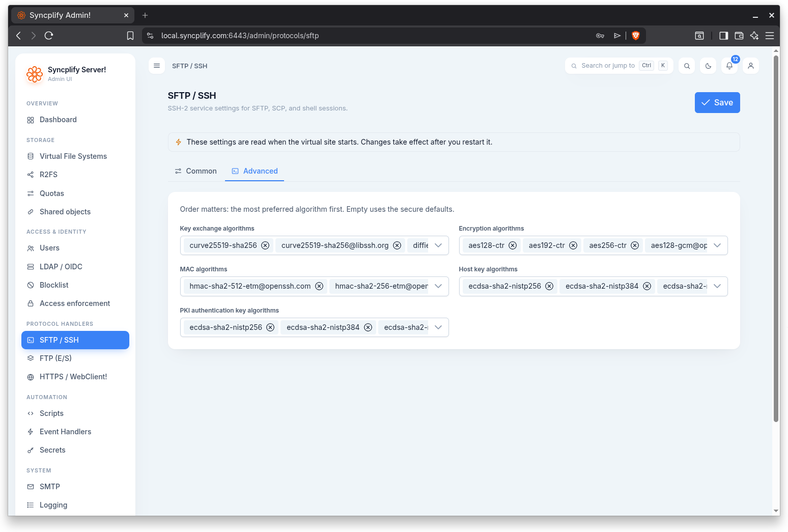Remove the aes128-ctr encryption tag

pos(513,245)
